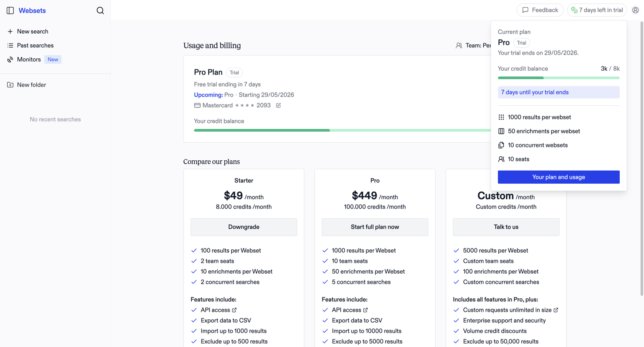
Task: Click the Team people icon
Action: point(459,46)
